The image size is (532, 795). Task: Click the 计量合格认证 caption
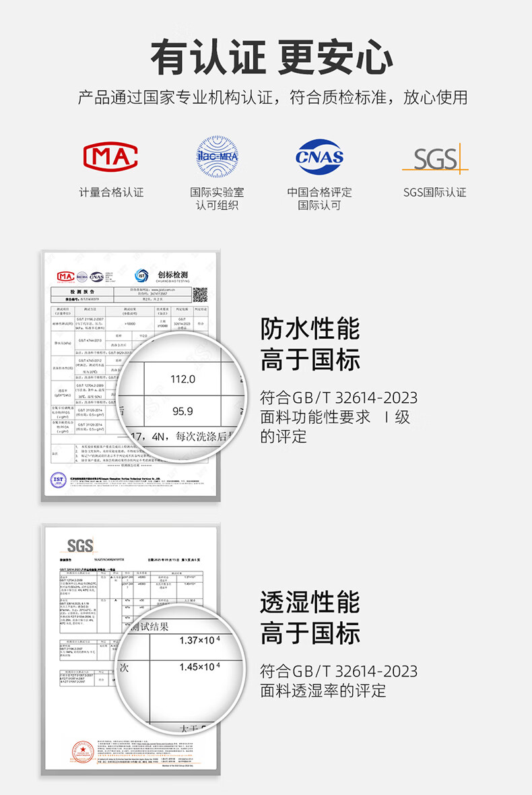(x=111, y=192)
